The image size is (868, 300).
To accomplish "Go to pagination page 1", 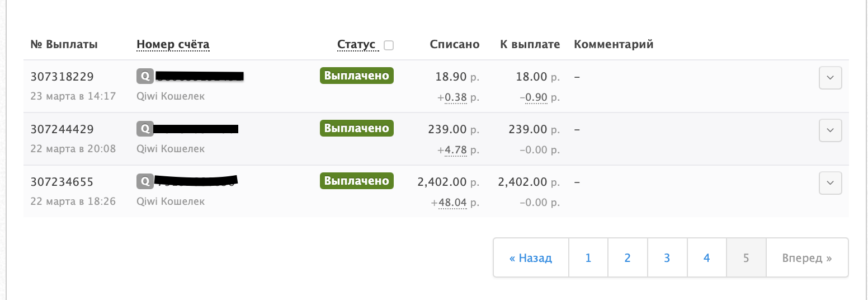I will (x=588, y=258).
